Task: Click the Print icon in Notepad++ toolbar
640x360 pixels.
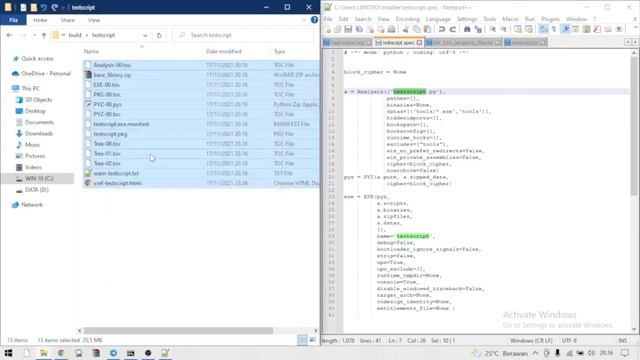Action: (x=391, y=29)
